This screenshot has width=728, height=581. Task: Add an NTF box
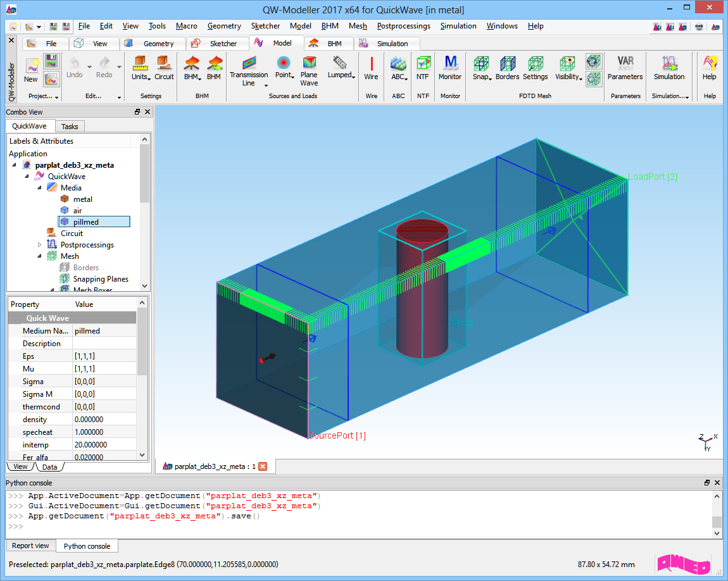tap(422, 68)
